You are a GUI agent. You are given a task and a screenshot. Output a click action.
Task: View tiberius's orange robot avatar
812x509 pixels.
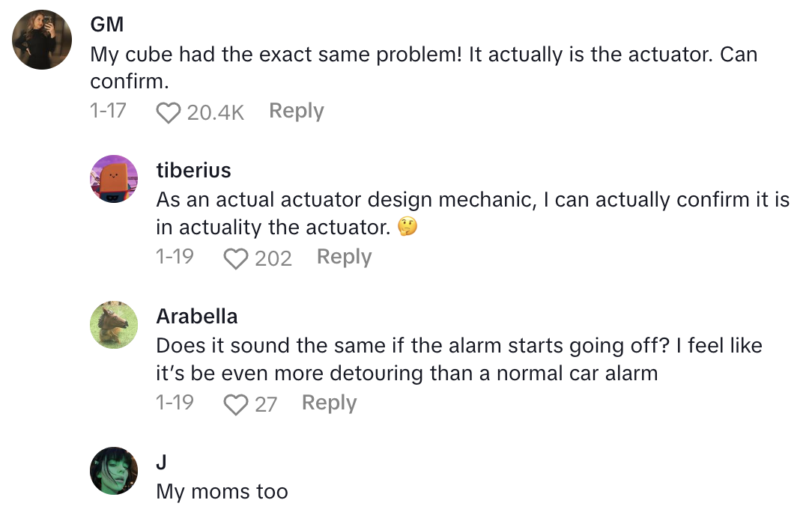[x=114, y=179]
